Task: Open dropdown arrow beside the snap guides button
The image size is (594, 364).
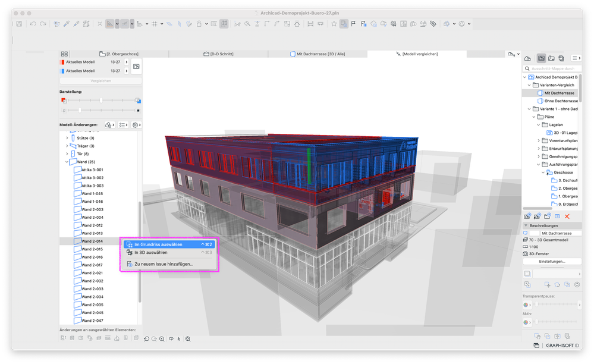Action: click(132, 24)
